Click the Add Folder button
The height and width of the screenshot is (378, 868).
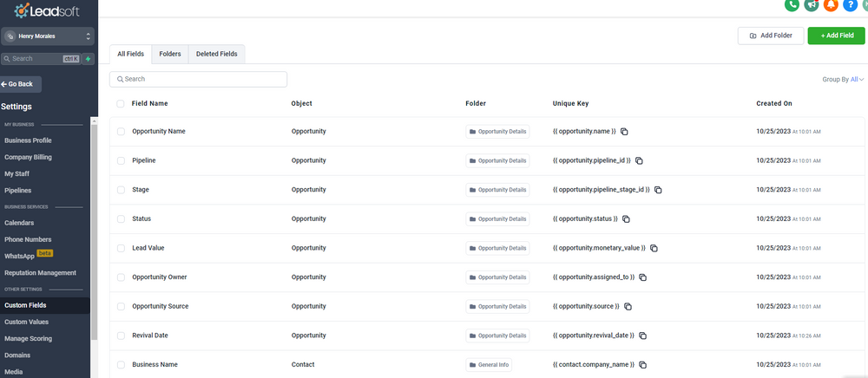[x=771, y=36]
